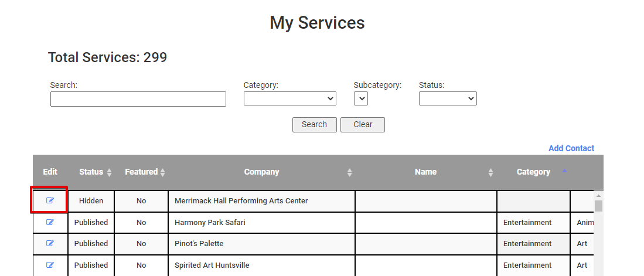Focus the Search text input field
The width and height of the screenshot is (644, 276).
(138, 99)
